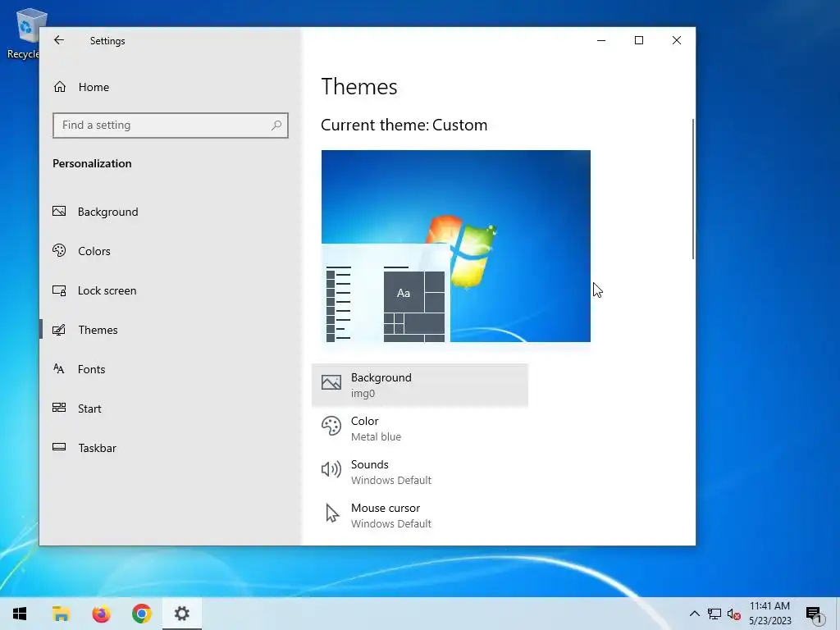Open the Lock screen settings

click(x=171, y=290)
